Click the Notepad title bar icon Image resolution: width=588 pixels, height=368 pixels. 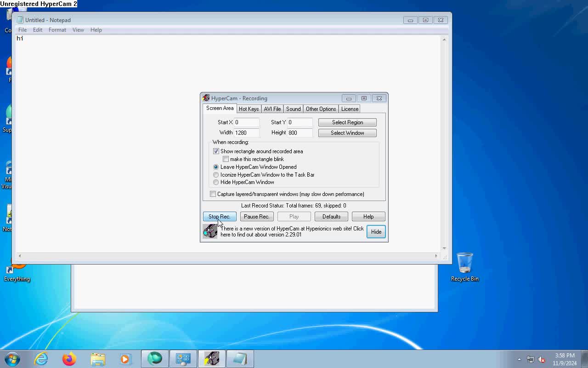(x=20, y=20)
